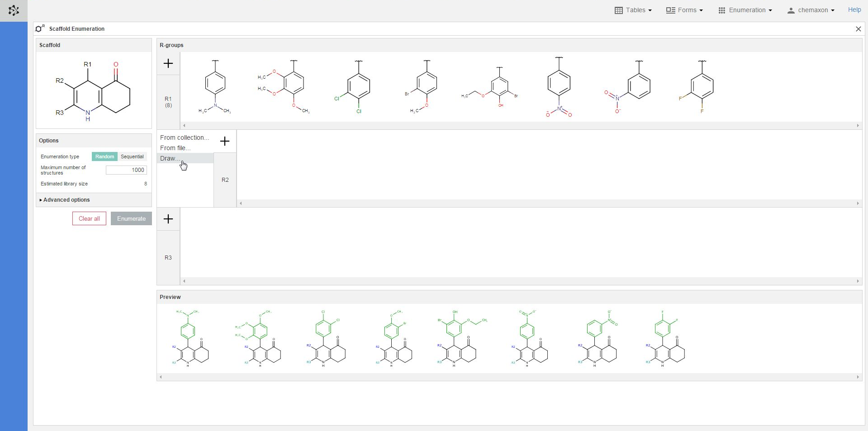This screenshot has height=431, width=868.
Task: Expand Advanced options section
Action: point(66,200)
